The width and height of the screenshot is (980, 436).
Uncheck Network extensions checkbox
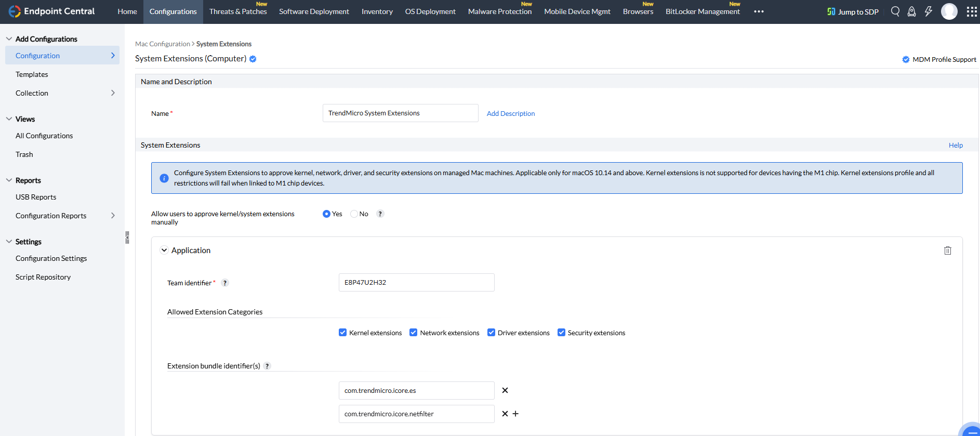click(x=414, y=333)
